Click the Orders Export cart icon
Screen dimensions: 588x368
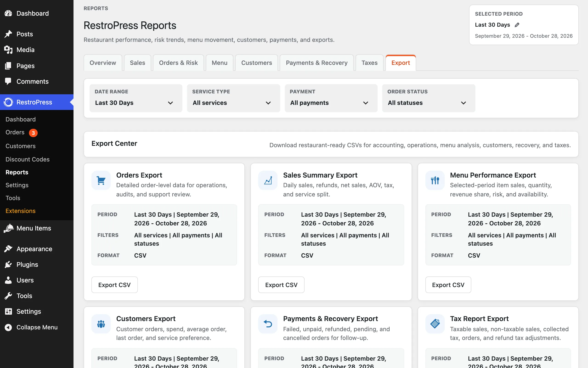101,180
